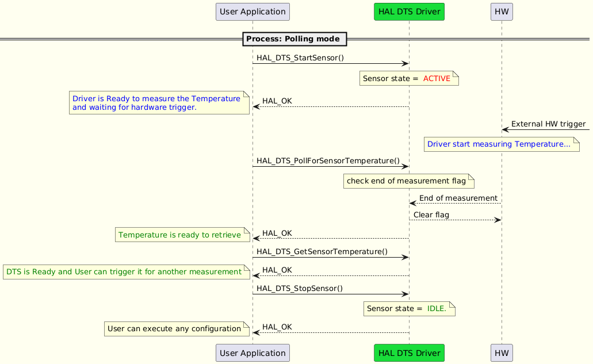Viewport: 593px width, 364px height.
Task: Select the 'Sensor state = ACTIVE' note
Action: pos(409,79)
